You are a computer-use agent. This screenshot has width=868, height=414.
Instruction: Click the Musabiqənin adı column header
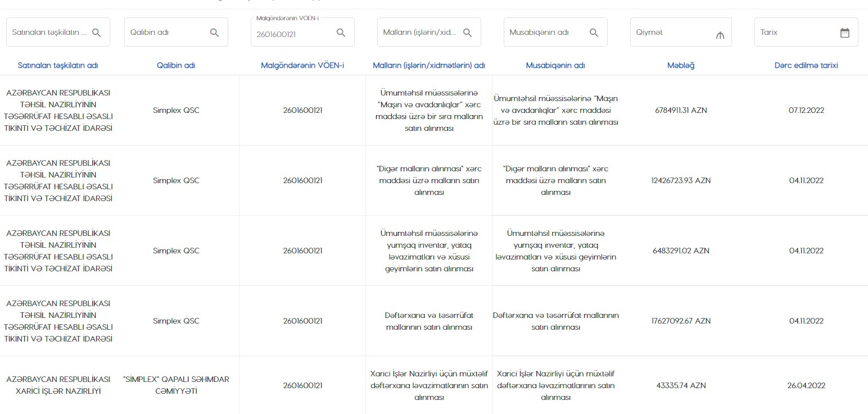click(x=555, y=65)
